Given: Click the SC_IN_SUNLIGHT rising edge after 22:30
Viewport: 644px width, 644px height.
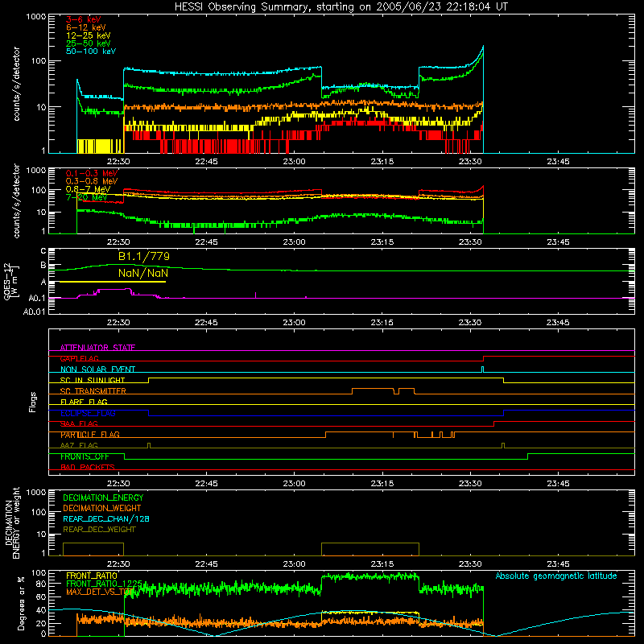Looking at the screenshot, I should [x=149, y=380].
